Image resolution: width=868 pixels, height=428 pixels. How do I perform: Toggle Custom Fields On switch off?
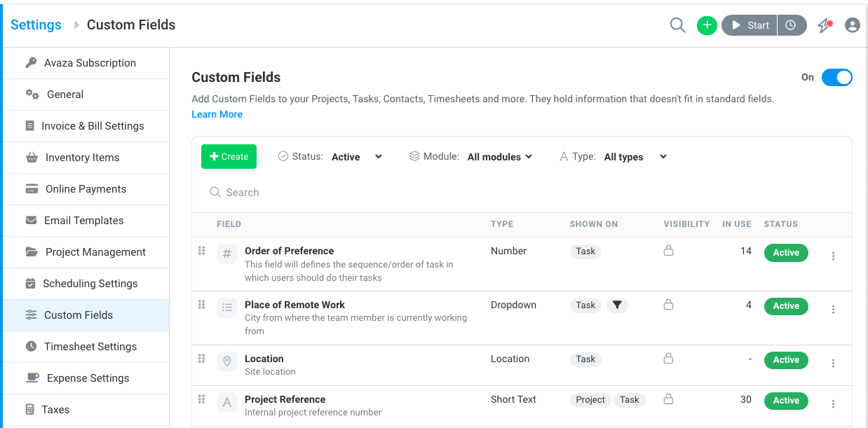(836, 78)
